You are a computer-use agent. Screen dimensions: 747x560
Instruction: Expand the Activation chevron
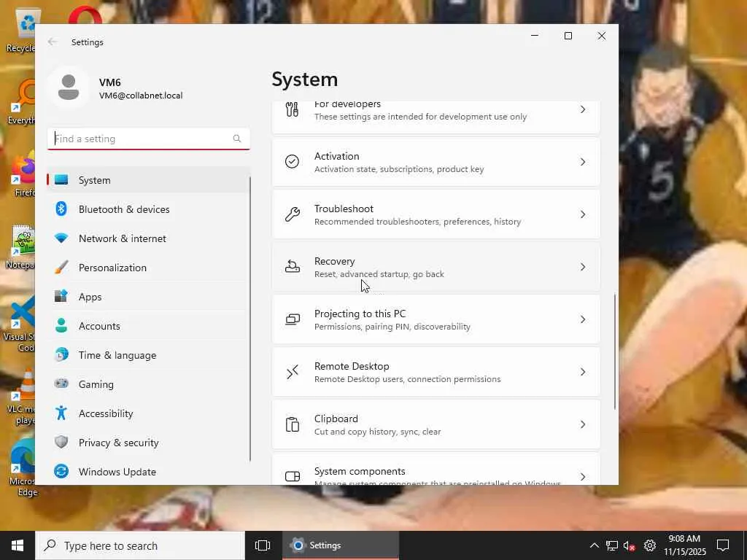coord(583,162)
